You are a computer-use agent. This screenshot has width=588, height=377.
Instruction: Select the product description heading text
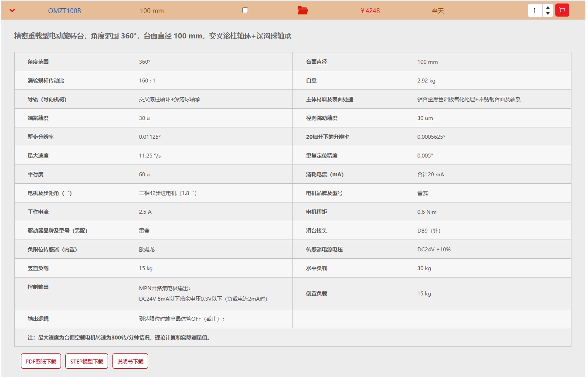click(153, 36)
